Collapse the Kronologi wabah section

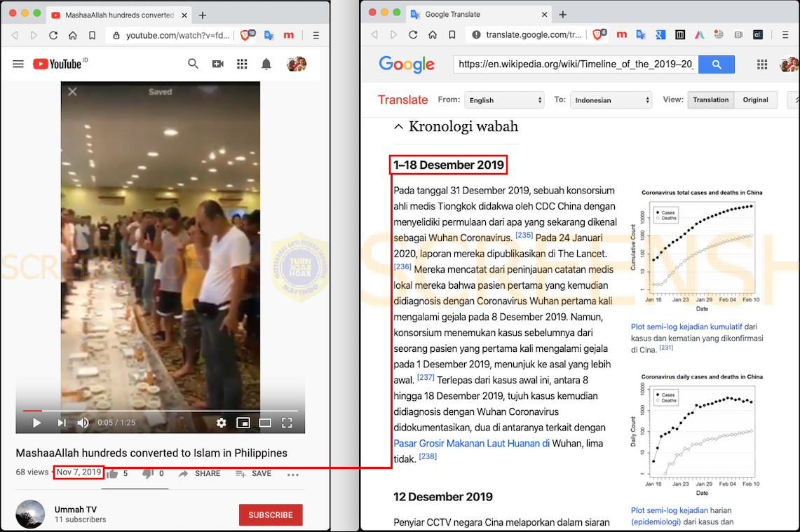[x=398, y=126]
